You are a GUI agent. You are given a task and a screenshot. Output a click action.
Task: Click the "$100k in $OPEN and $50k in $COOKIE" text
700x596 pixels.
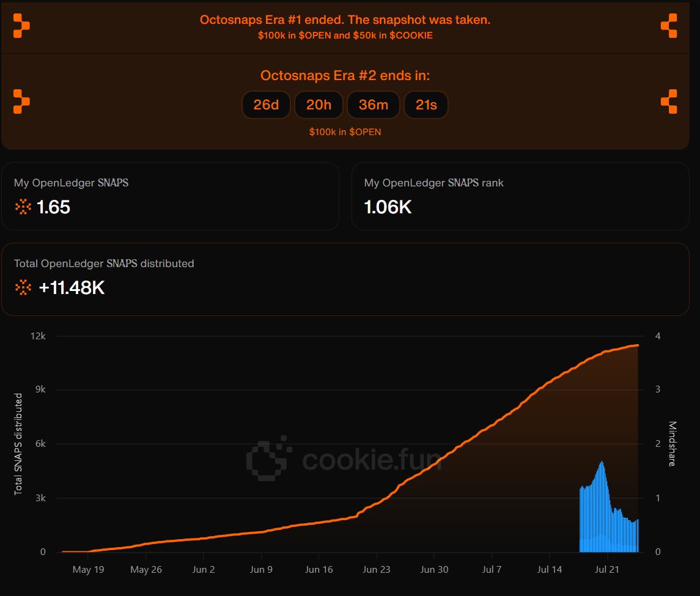(x=345, y=35)
